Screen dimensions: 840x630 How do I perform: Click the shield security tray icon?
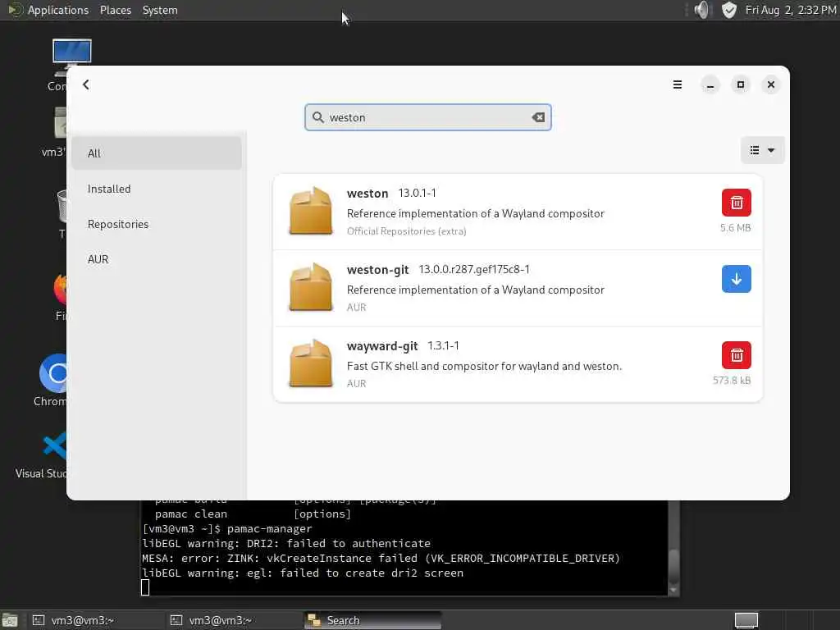(x=728, y=10)
